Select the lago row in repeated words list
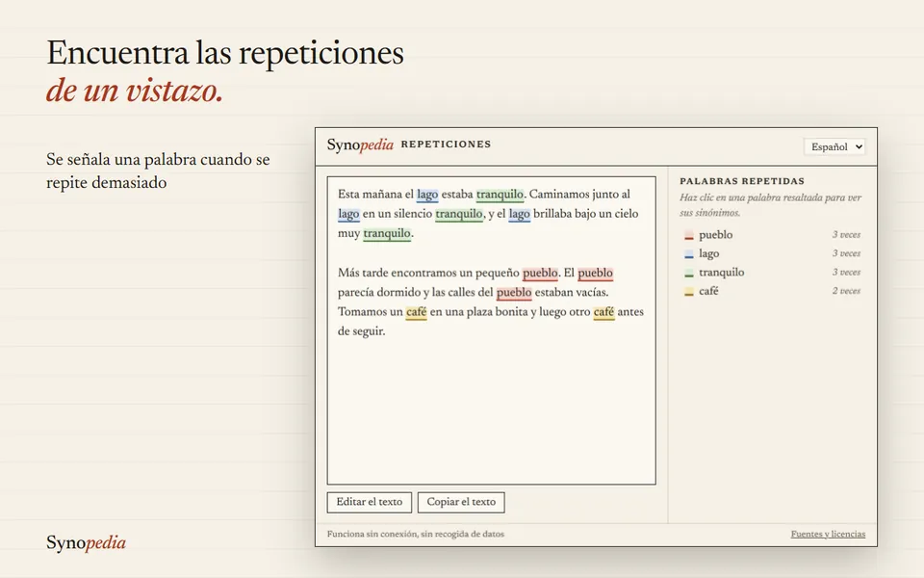Viewport: 924px width, 578px height. click(x=772, y=253)
